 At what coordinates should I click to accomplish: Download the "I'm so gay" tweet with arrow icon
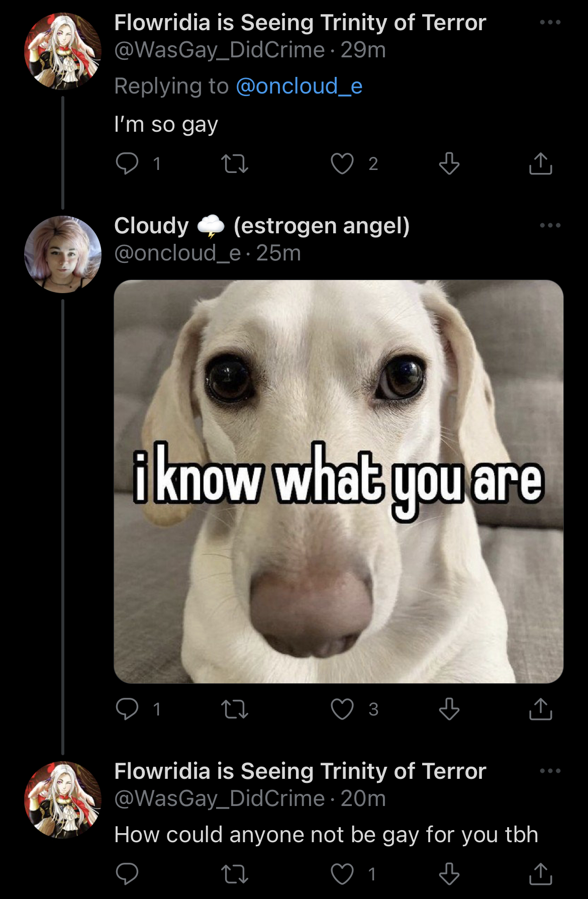[449, 163]
